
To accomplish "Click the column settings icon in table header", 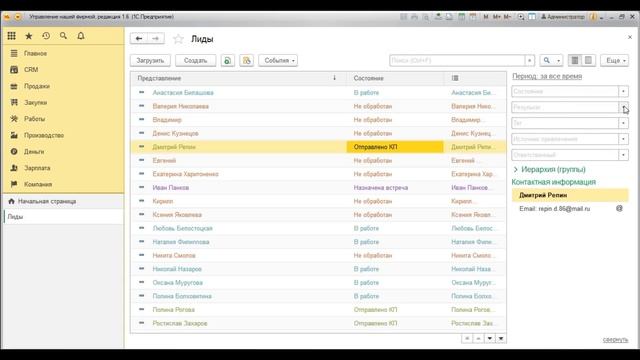I will pyautogui.click(x=455, y=78).
